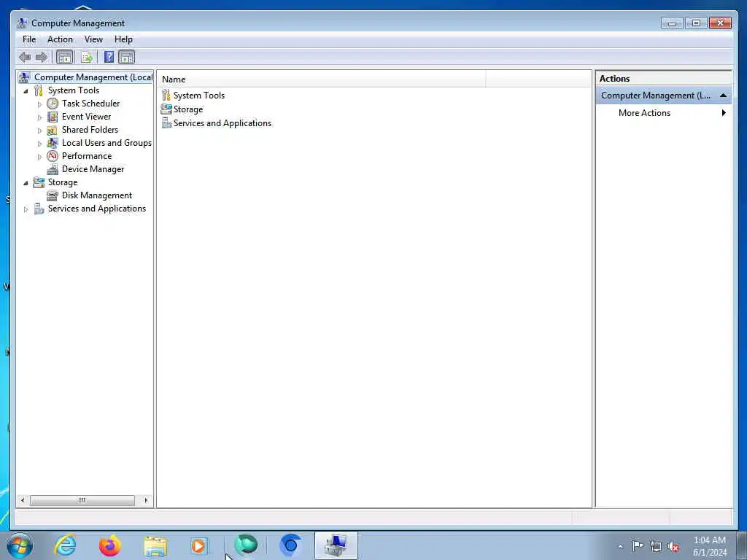Click Services and Applications icon in tree
This screenshot has width=747, height=560.
coord(39,209)
